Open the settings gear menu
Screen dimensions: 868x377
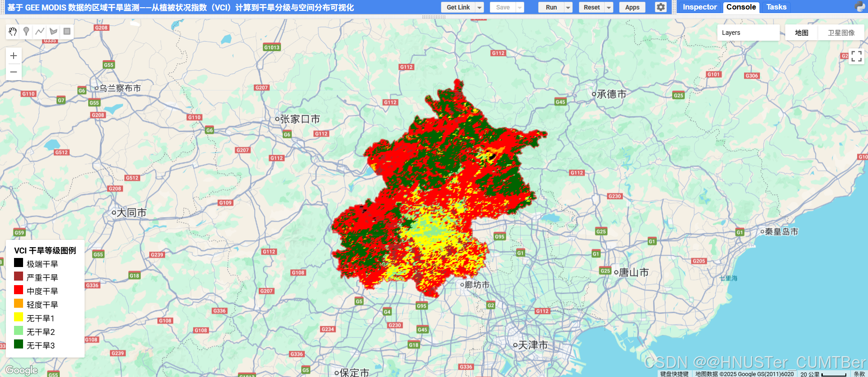point(661,7)
